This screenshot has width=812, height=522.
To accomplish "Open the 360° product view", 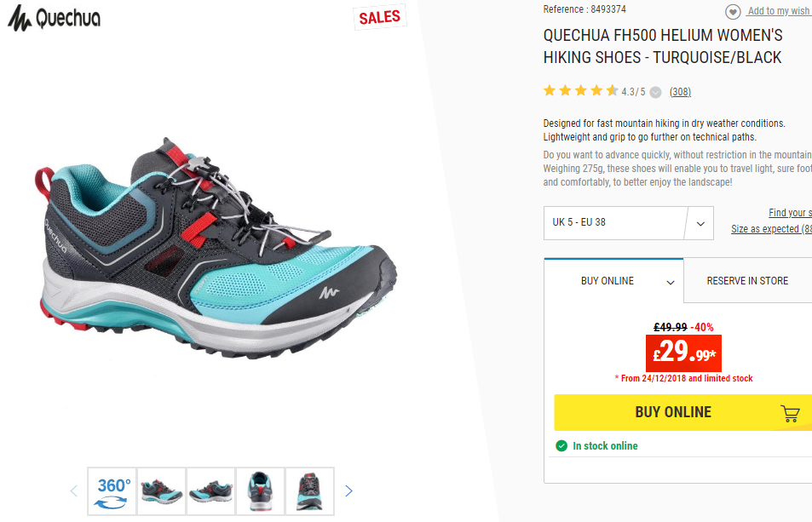I will click(x=112, y=491).
